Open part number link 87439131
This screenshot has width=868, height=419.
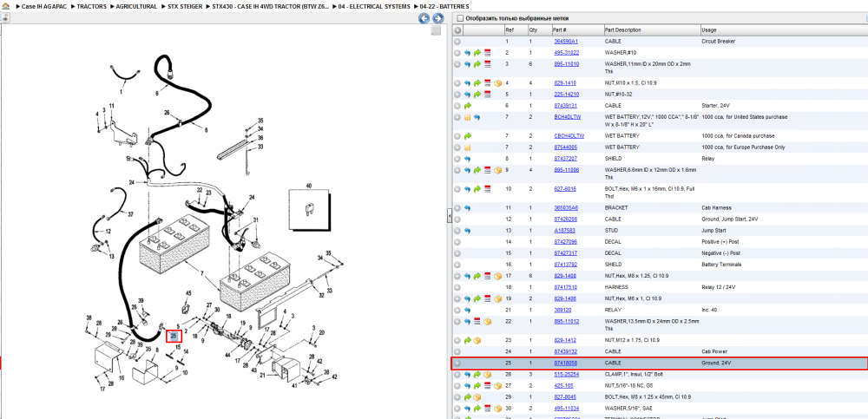(566, 106)
